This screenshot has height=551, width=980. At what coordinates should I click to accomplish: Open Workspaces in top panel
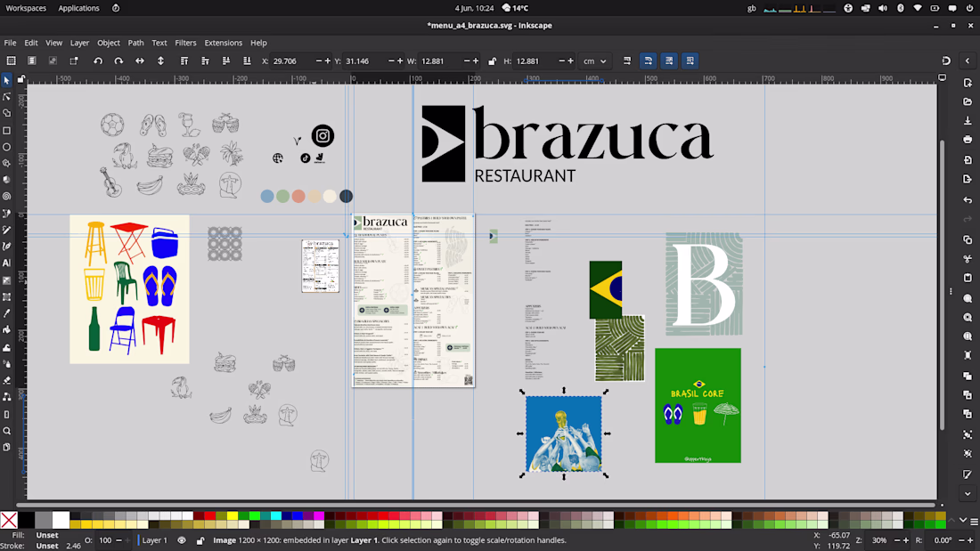click(26, 8)
